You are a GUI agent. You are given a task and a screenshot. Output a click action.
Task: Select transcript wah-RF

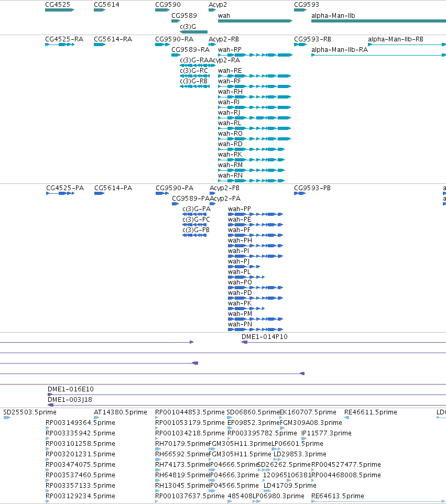click(254, 86)
